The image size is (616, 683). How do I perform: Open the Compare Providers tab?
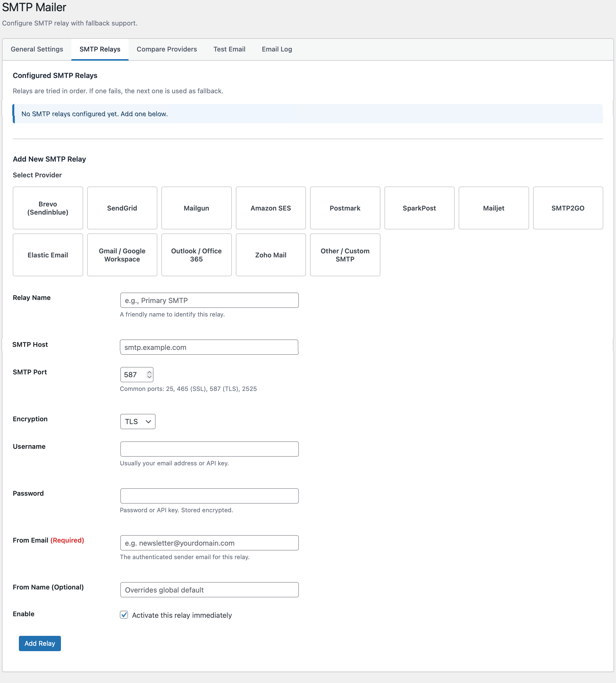pos(166,49)
